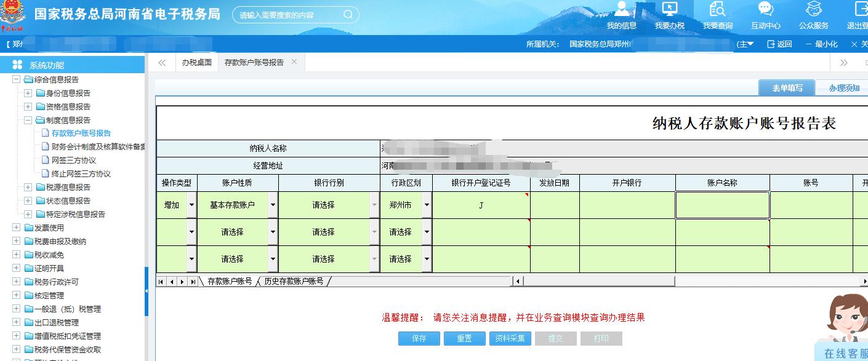Click the 资料采集 button
This screenshot has width=868, height=361.
510,338
